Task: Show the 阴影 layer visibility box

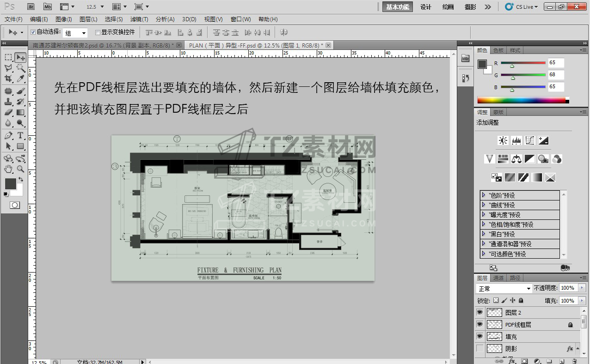Action: pyautogui.click(x=479, y=348)
